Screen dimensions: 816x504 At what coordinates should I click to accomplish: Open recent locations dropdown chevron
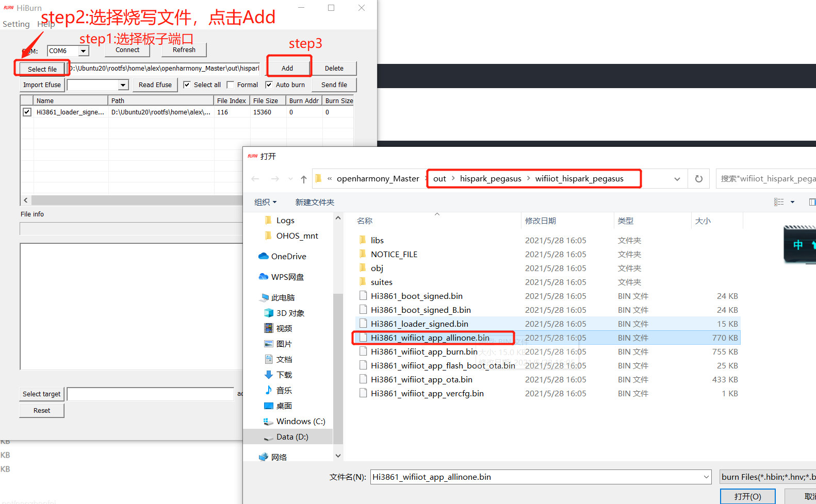pyautogui.click(x=290, y=179)
